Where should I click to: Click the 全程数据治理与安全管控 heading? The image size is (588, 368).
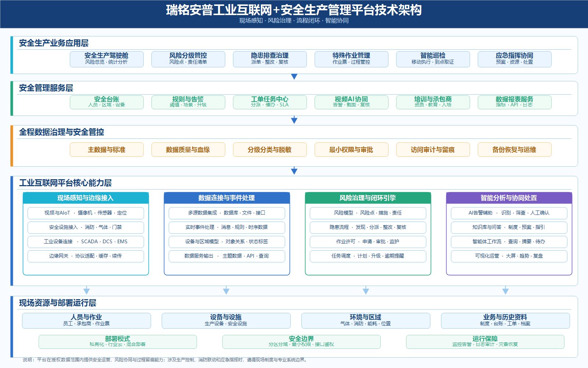click(61, 132)
